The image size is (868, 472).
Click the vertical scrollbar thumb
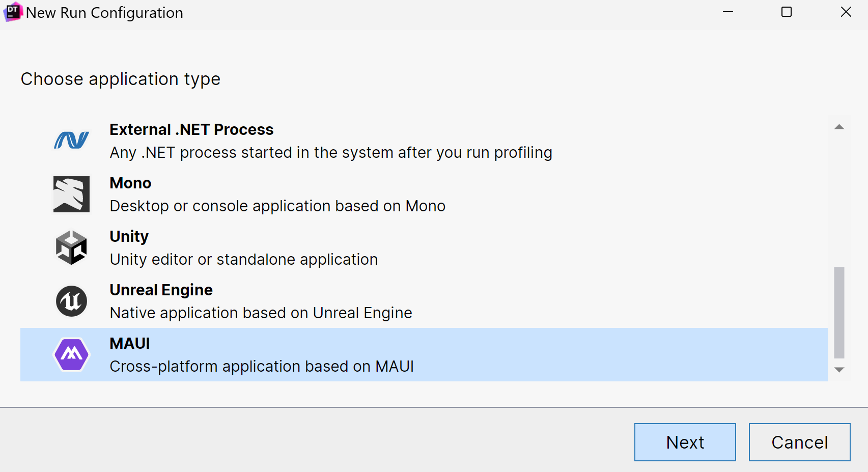[x=839, y=312]
